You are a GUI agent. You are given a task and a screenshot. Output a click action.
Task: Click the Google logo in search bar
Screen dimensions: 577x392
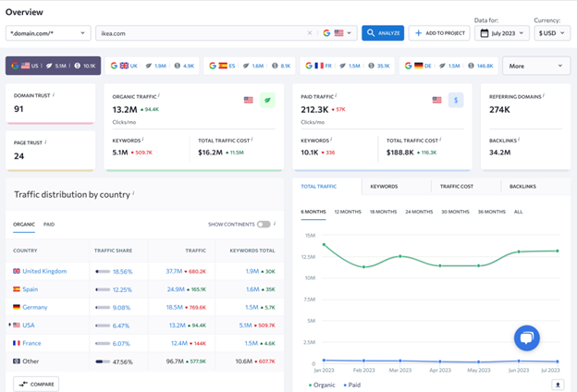point(326,33)
